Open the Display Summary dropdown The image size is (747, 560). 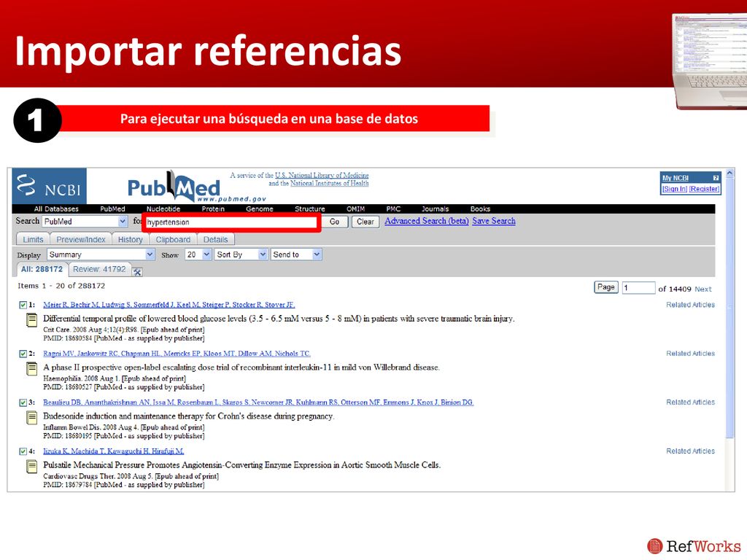pyautogui.click(x=101, y=254)
